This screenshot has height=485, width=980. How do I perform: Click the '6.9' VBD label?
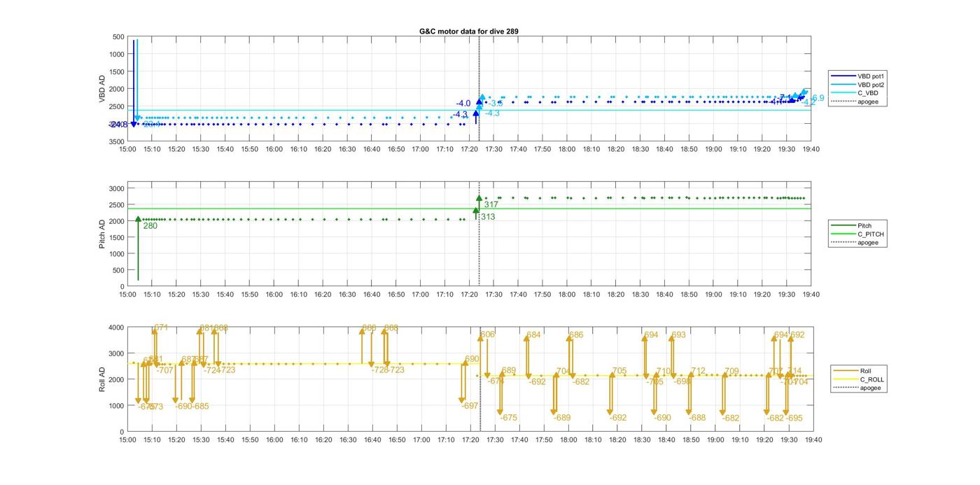pos(818,98)
